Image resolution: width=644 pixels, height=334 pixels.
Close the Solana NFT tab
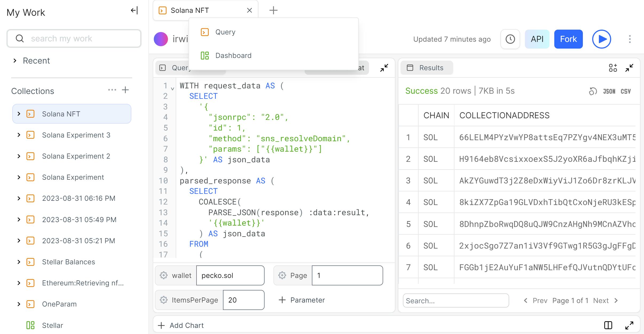click(x=249, y=10)
